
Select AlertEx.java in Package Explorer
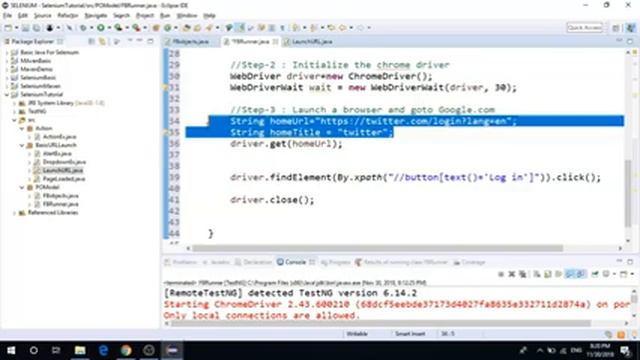(x=57, y=153)
